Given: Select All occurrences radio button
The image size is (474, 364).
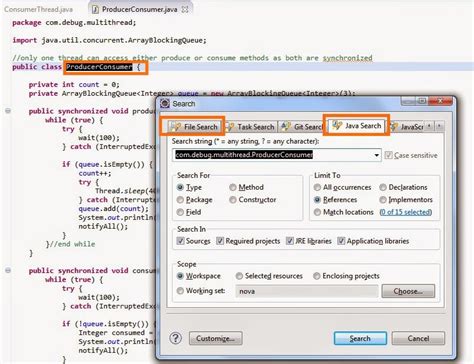Looking at the screenshot, I should point(317,187).
